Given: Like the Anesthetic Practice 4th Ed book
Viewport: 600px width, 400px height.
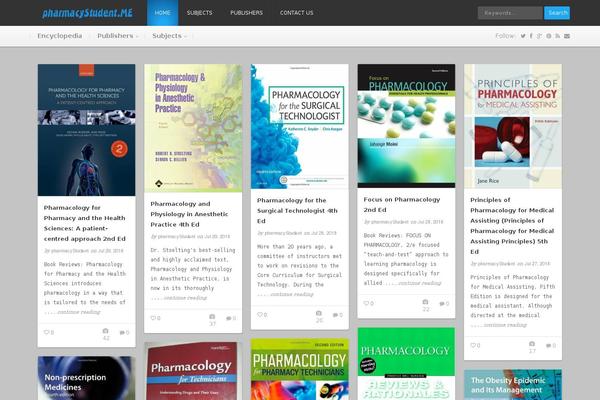Looking at the screenshot, I should [153, 318].
